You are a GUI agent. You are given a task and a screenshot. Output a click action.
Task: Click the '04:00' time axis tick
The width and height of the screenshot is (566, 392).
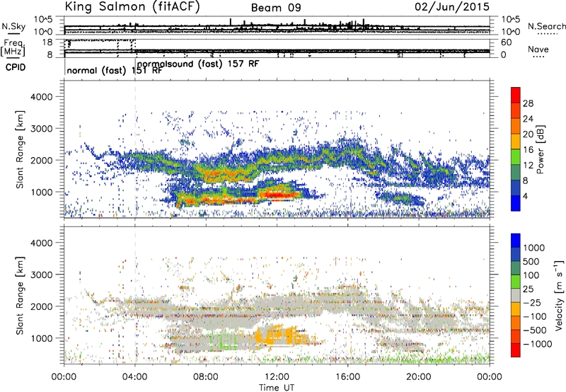click(x=135, y=377)
